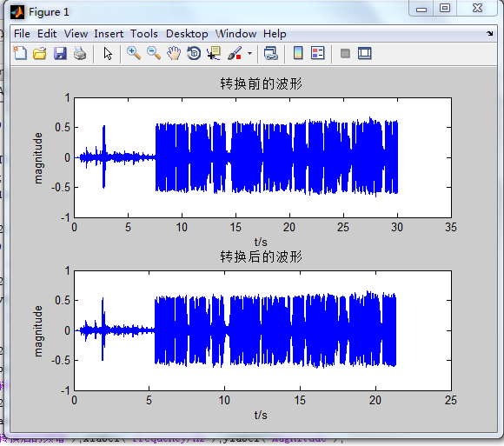Insert Legend using toolbar icon
This screenshot has width=504, height=446.
[318, 53]
